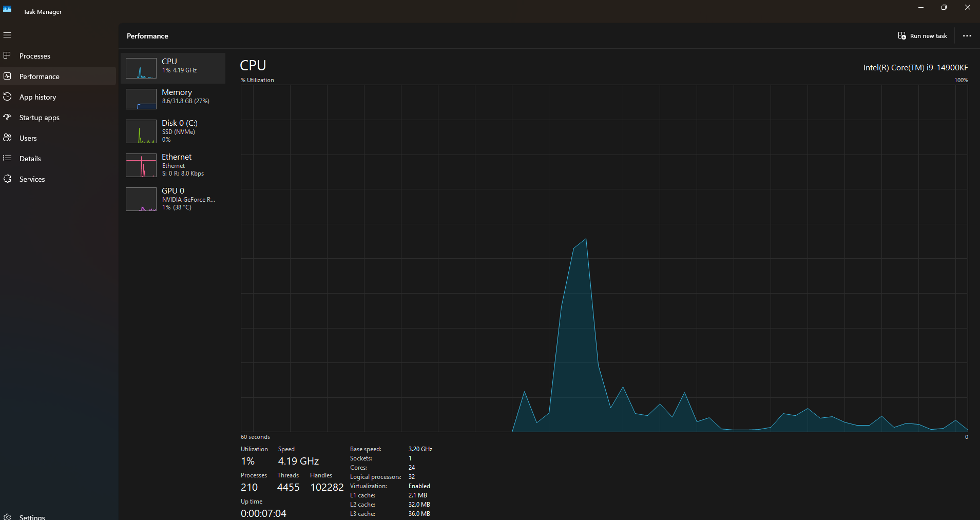Click the Performance page heading
Screen dimensions: 980x520
[147, 36]
